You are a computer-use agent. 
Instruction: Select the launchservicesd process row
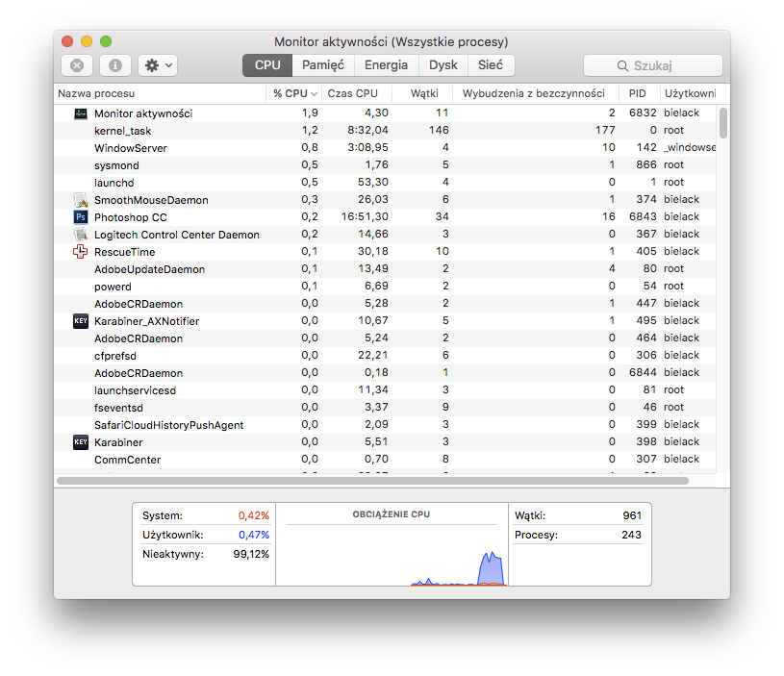click(x=385, y=390)
